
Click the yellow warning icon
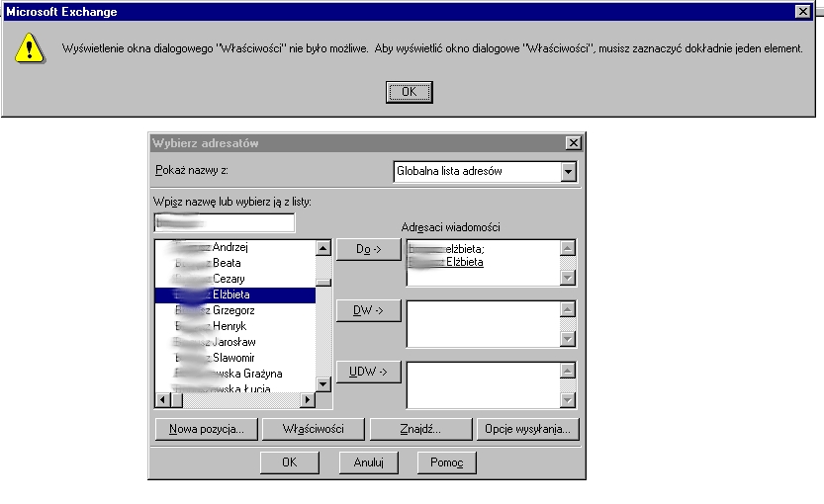coord(30,47)
